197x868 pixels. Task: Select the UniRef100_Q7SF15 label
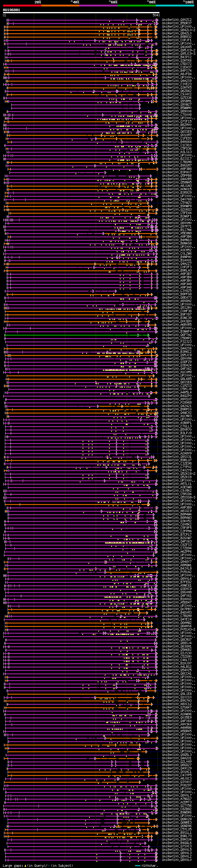177,122
